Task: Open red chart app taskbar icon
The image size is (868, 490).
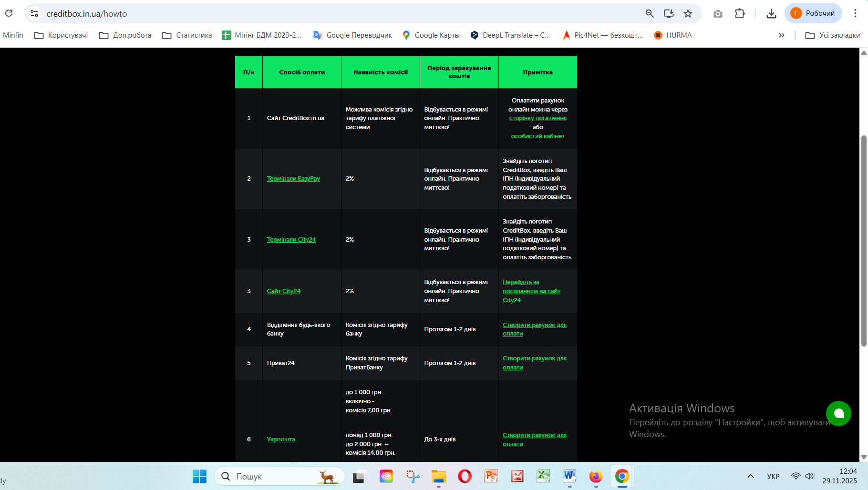Action: pyautogui.click(x=517, y=476)
